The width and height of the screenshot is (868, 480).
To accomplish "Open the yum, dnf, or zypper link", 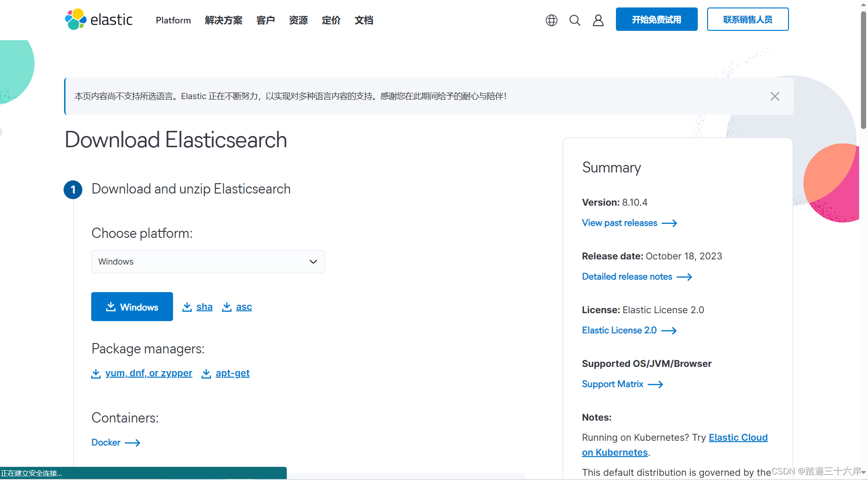I will [149, 373].
